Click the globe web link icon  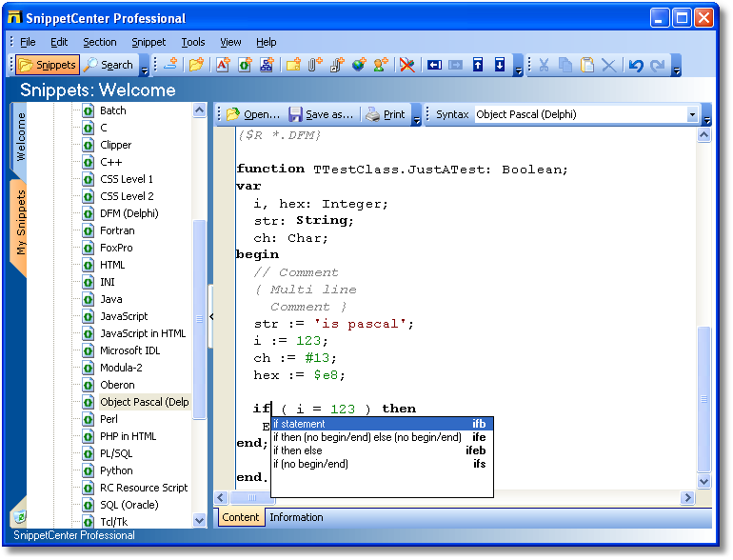[x=359, y=65]
